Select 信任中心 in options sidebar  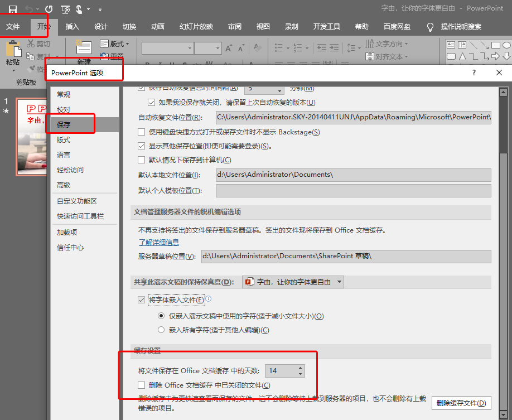pos(85,248)
